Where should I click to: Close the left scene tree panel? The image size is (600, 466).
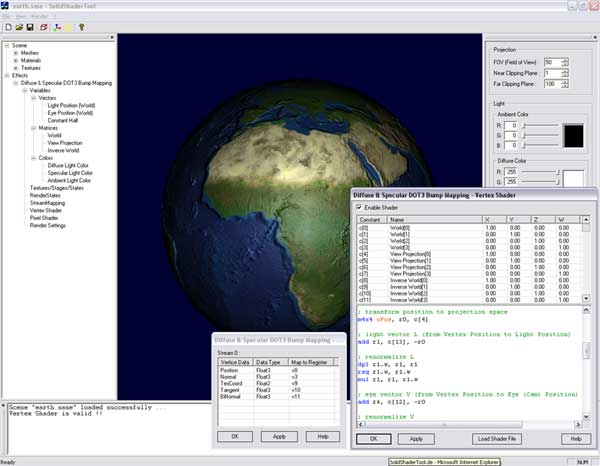coord(112,37)
